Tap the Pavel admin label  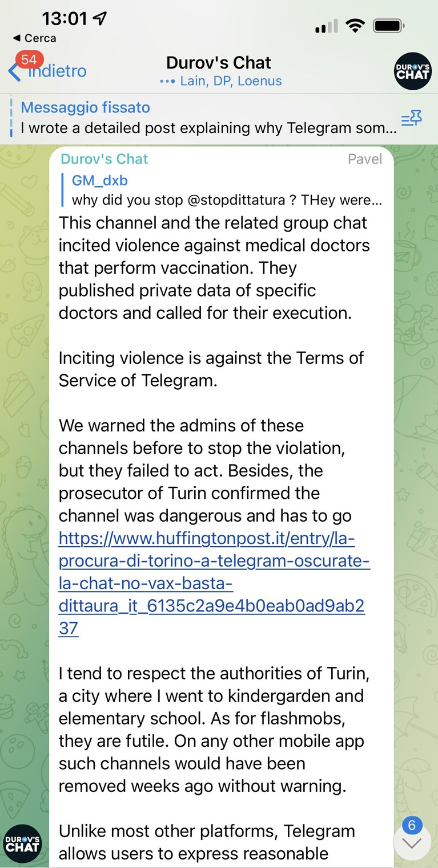pyautogui.click(x=365, y=159)
